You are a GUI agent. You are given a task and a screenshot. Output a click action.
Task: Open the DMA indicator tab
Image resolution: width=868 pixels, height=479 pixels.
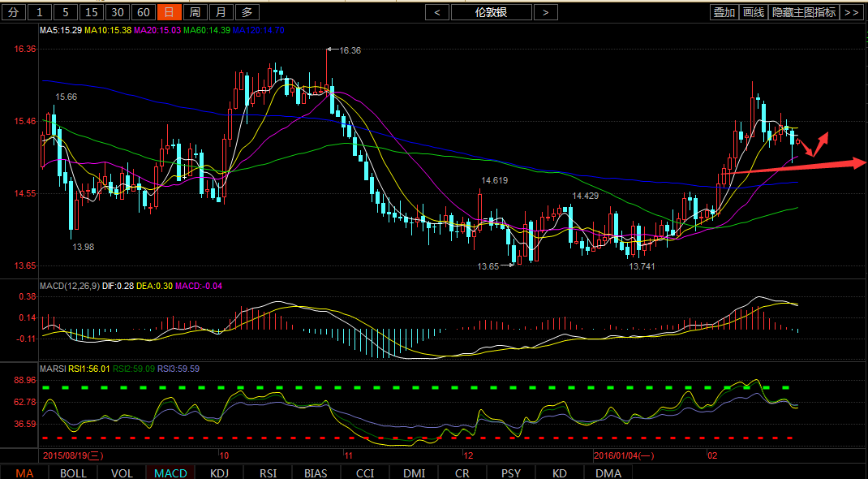tap(608, 473)
